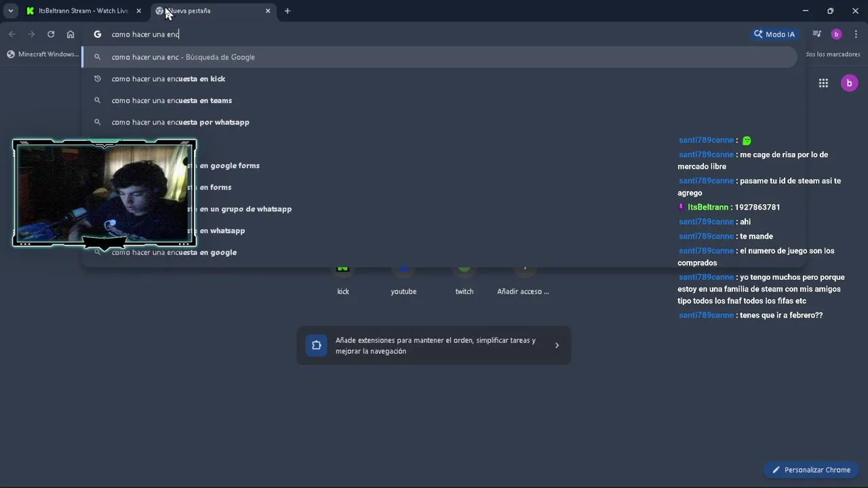Image resolution: width=868 pixels, height=488 pixels.
Task: Click search icon beside 'encuesta en teams'
Action: pos(97,100)
